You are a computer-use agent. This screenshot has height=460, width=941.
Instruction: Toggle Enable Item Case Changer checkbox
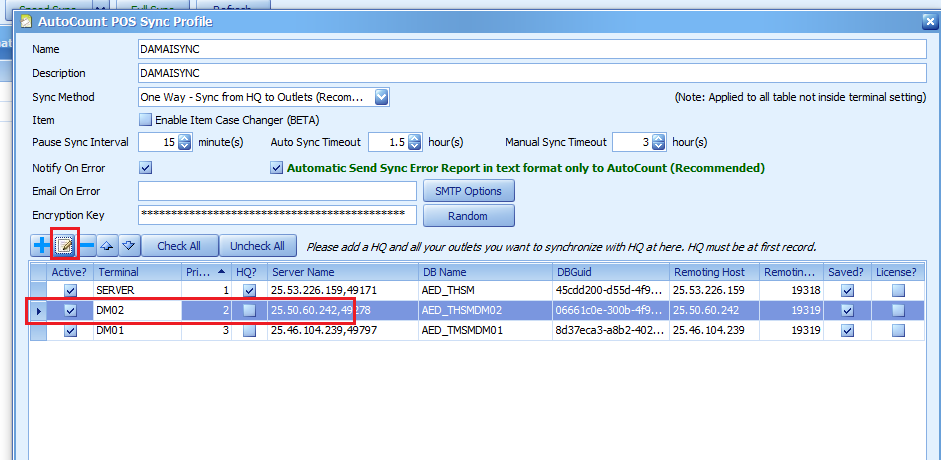point(146,120)
